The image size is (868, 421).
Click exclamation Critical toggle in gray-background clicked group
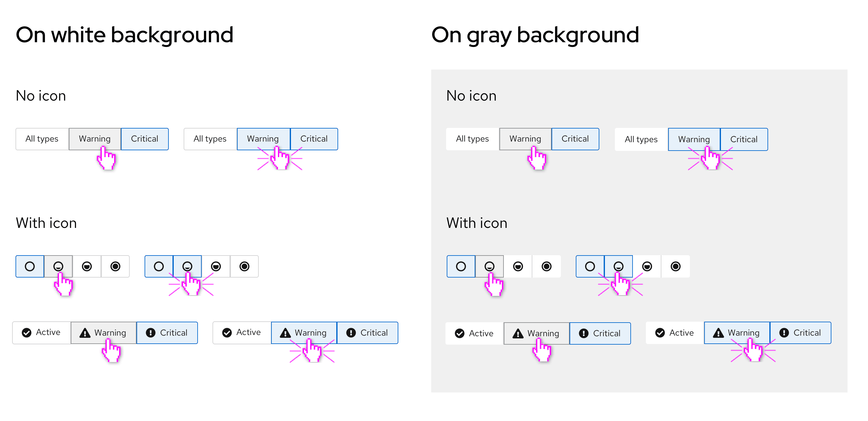click(800, 333)
